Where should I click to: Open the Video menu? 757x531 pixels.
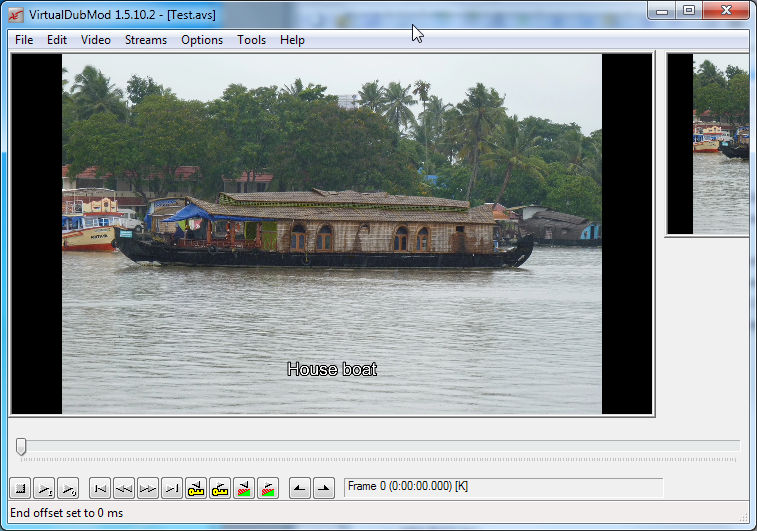(96, 40)
